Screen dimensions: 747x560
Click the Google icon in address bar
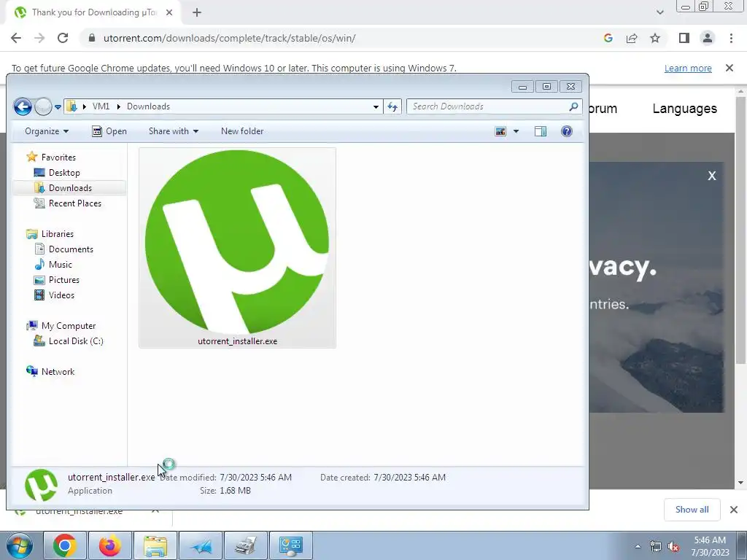[x=608, y=38]
